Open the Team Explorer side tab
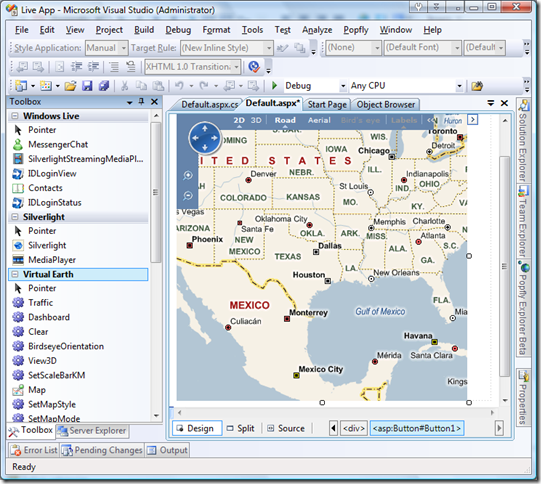 [x=523, y=222]
